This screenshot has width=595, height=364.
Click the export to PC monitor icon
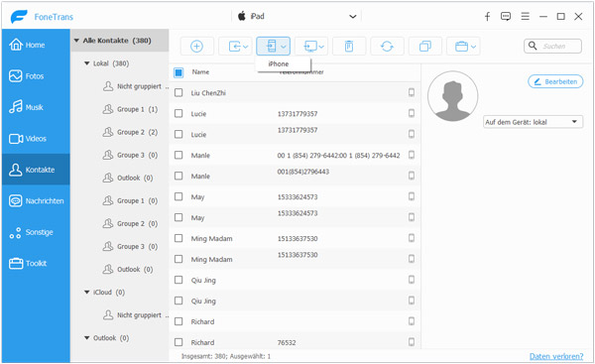pyautogui.click(x=310, y=47)
